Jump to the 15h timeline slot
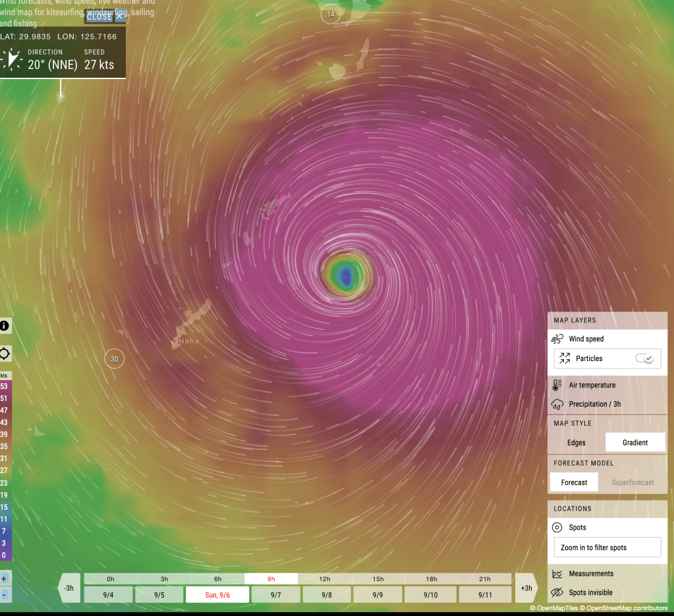Image resolution: width=674 pixels, height=616 pixels. 378,579
